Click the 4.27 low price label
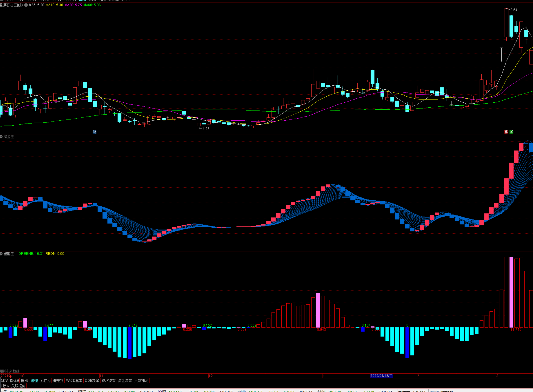This screenshot has width=533, height=392. coord(206,129)
